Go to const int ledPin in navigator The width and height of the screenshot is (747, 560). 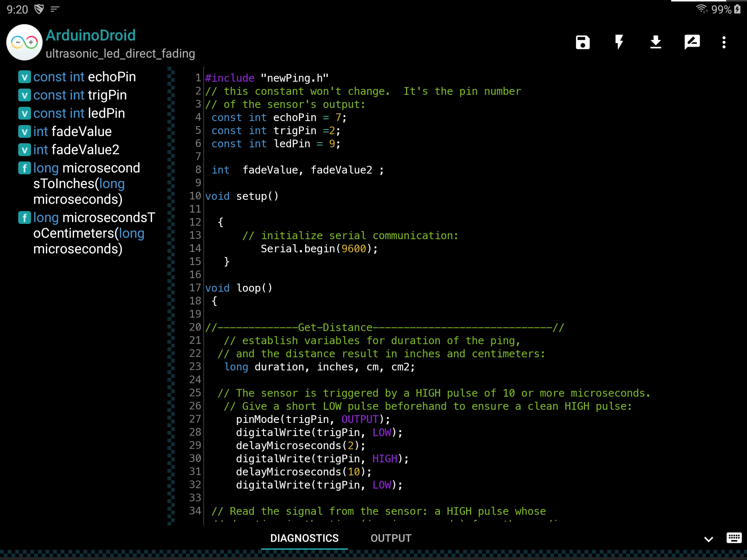pyautogui.click(x=79, y=113)
